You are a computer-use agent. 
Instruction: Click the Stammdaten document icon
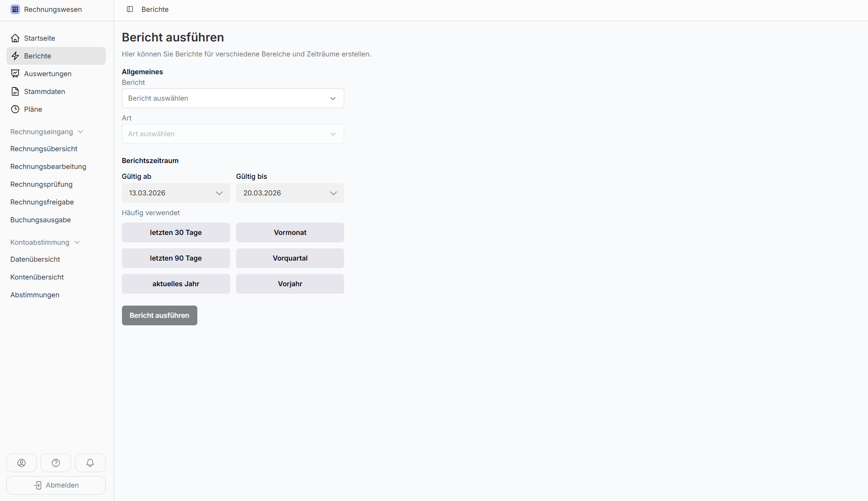click(x=15, y=92)
